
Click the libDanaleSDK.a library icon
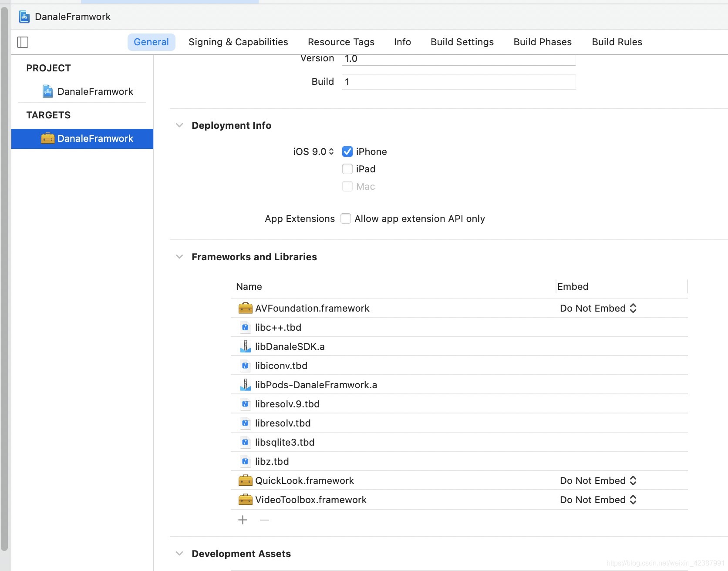246,346
